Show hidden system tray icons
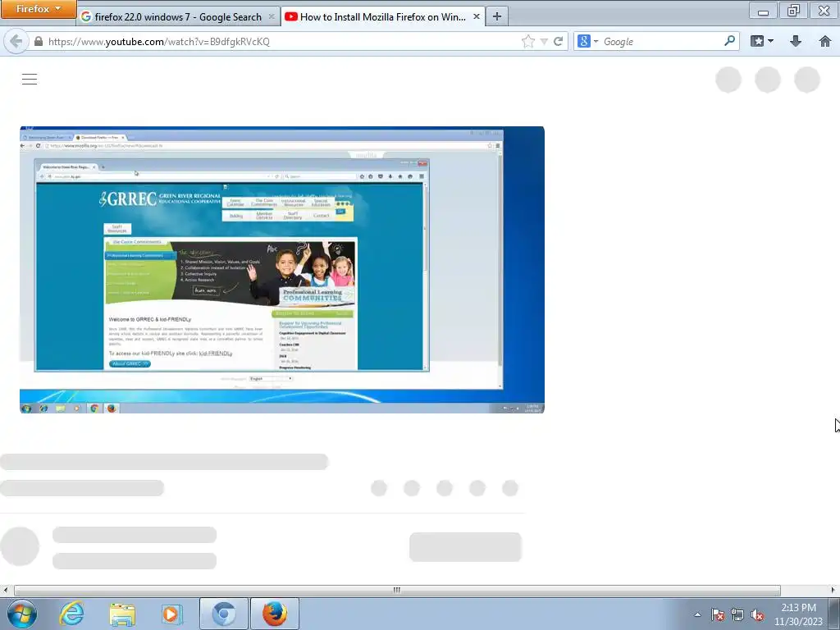This screenshot has height=630, width=840. tap(697, 614)
